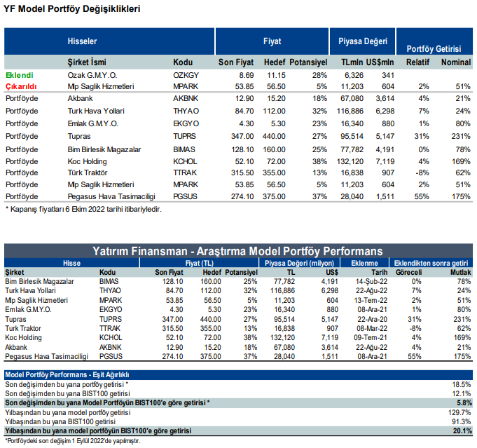Click the 'Relatif' column header
This screenshot has width=477, height=448.
(417, 62)
